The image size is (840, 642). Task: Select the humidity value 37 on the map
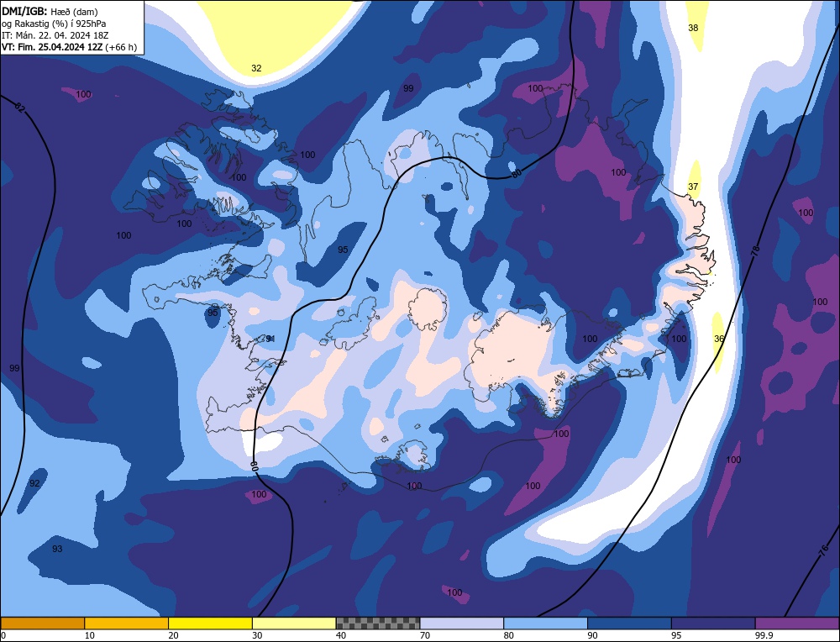coord(693,187)
